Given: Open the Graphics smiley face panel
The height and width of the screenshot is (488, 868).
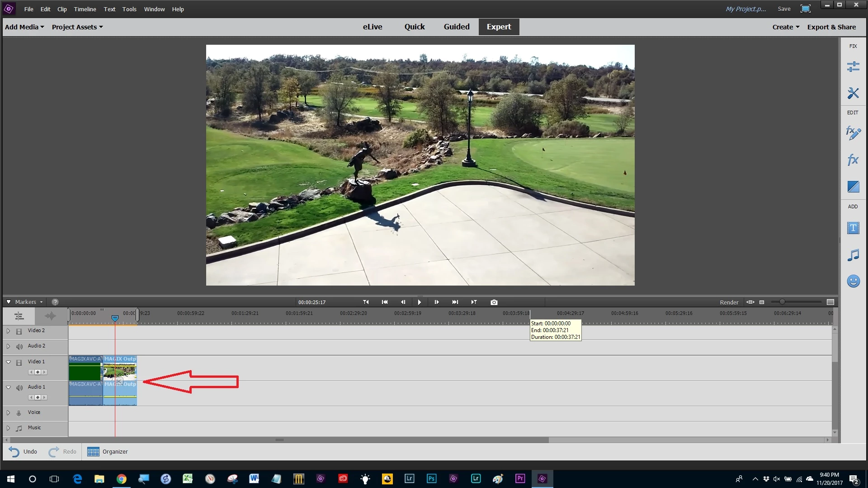Looking at the screenshot, I should pyautogui.click(x=853, y=281).
